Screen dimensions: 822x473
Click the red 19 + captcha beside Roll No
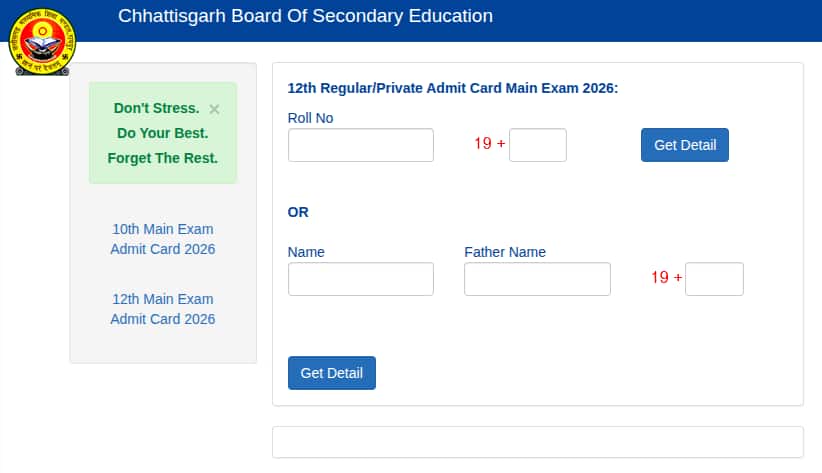click(490, 144)
